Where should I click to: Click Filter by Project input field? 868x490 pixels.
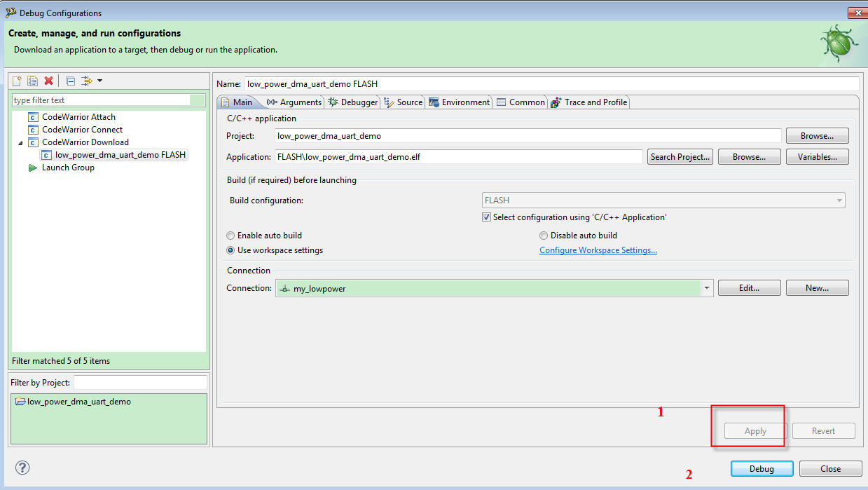point(140,383)
